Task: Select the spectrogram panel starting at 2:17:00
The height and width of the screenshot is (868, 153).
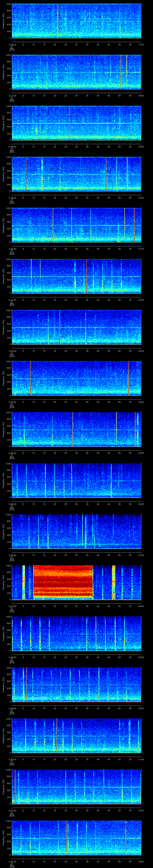Action: 76,72
